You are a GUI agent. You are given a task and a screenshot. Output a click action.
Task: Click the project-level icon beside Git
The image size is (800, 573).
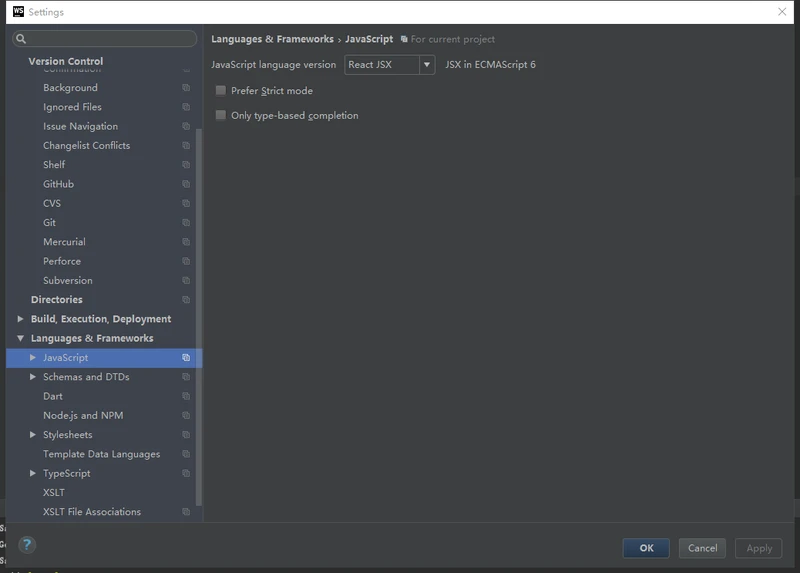(186, 223)
